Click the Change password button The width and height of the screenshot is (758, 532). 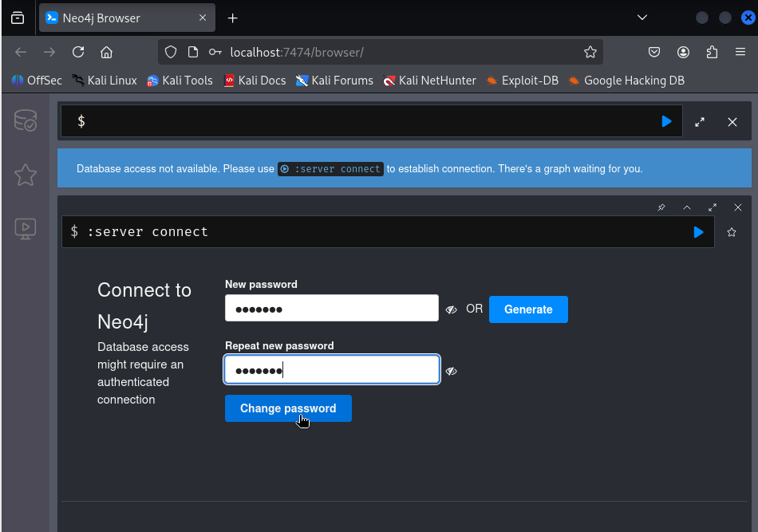[288, 408]
